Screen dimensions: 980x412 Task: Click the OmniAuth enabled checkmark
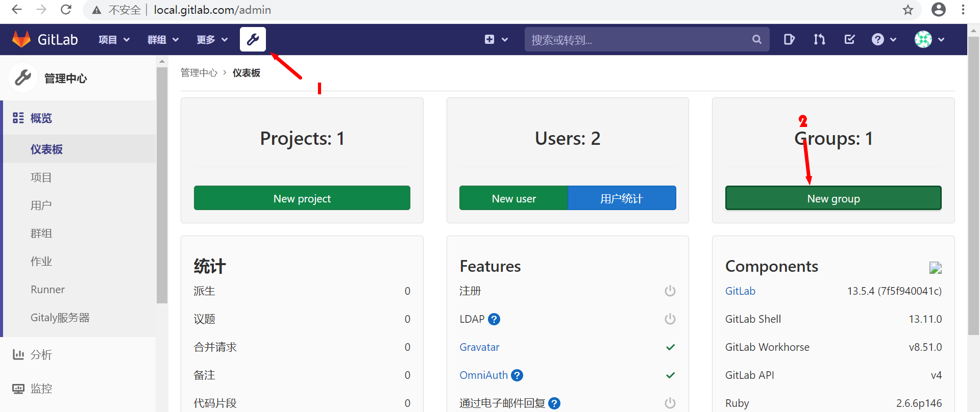click(671, 375)
